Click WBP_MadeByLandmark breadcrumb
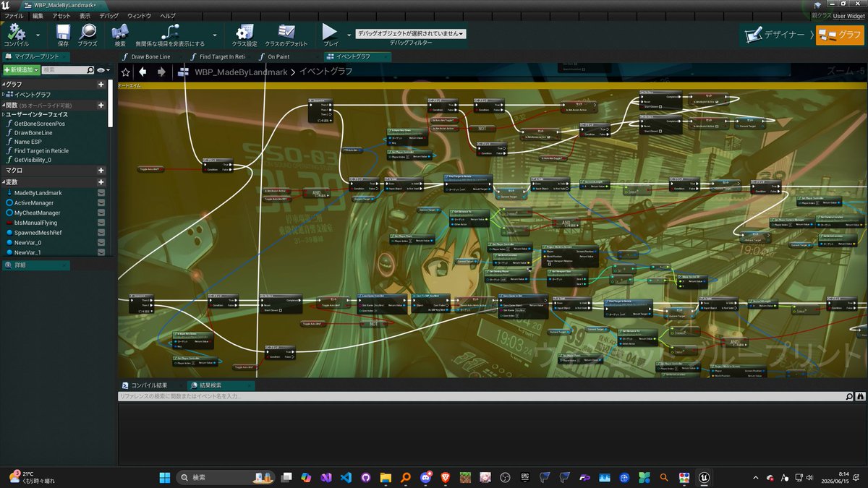 [x=241, y=72]
